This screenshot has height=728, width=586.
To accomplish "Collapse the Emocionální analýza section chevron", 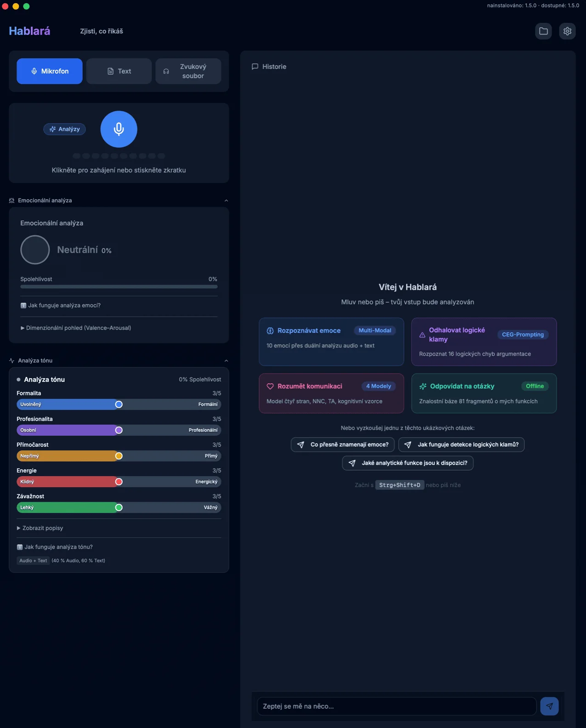I will (x=226, y=200).
